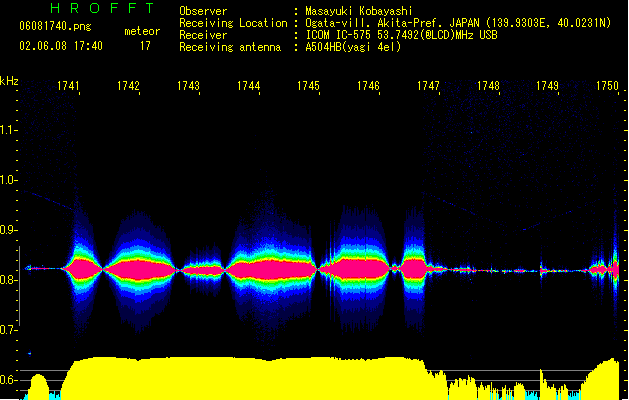Click the 1.1 kHz axis label
The image size is (629, 400).
(8, 130)
